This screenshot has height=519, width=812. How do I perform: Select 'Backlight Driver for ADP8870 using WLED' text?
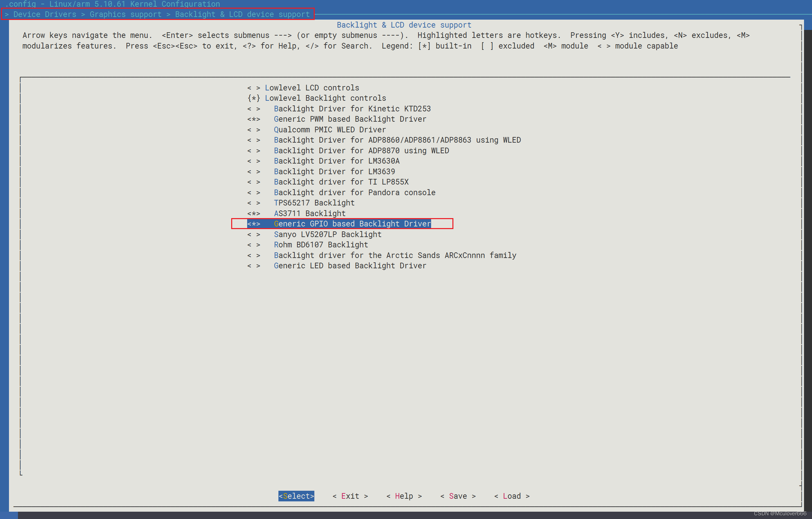pyautogui.click(x=362, y=151)
